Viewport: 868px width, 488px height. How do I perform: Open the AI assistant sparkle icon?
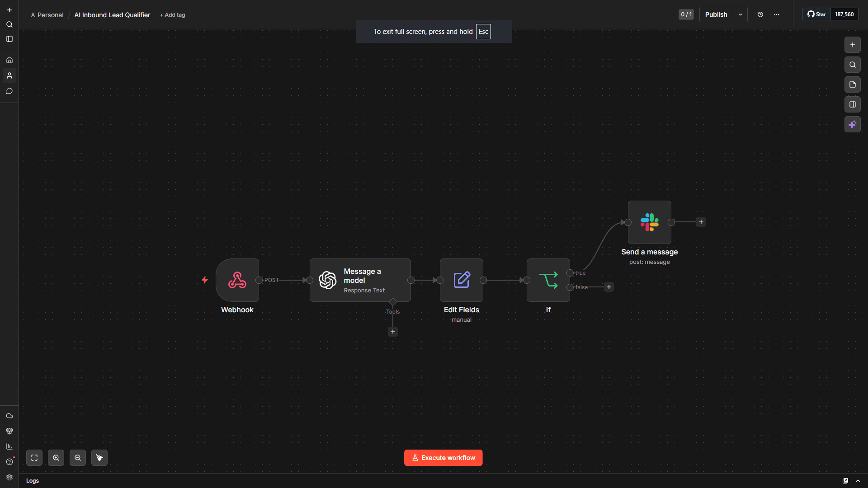852,124
